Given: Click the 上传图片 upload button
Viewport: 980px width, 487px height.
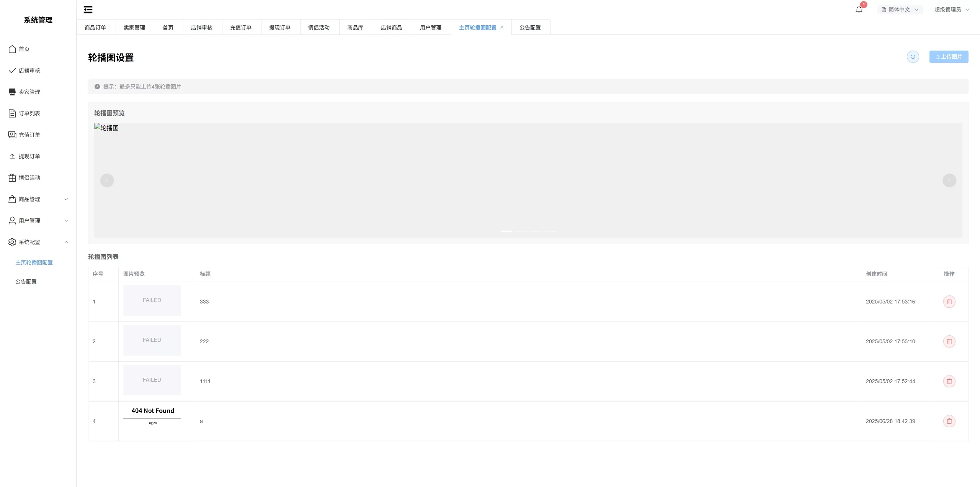Looking at the screenshot, I should coord(949,57).
